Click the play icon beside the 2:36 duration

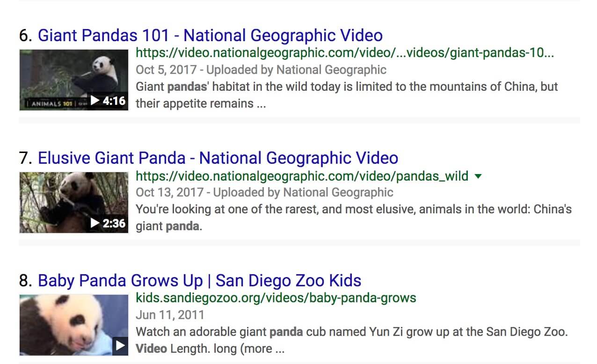95,223
